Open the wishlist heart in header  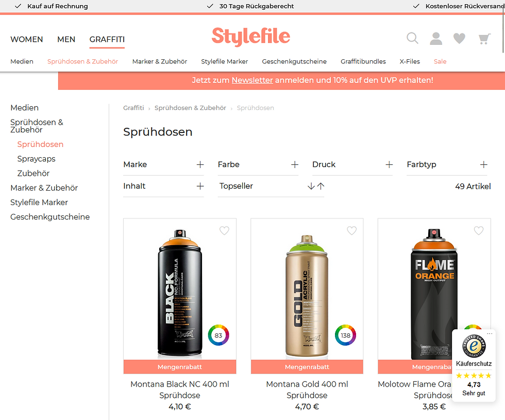tap(459, 38)
